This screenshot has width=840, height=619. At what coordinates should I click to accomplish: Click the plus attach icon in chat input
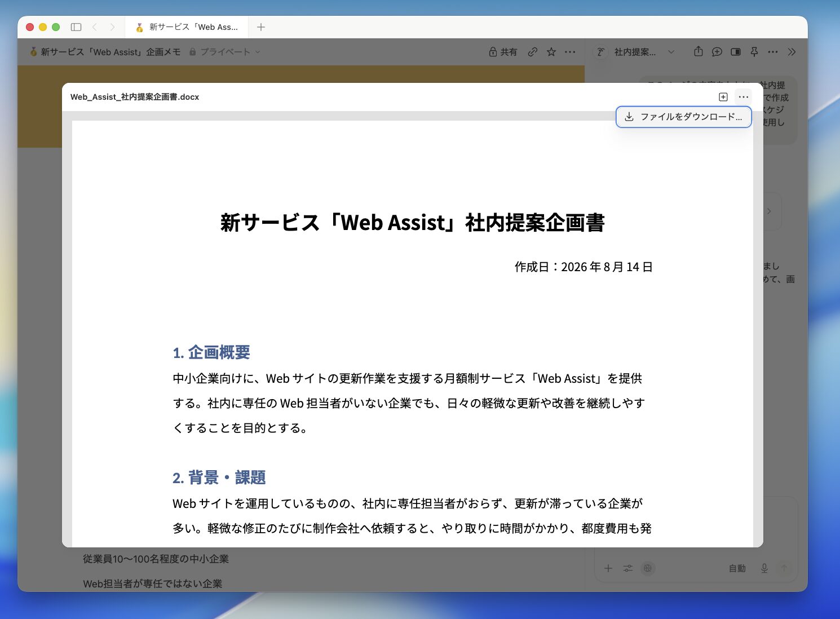click(x=608, y=568)
